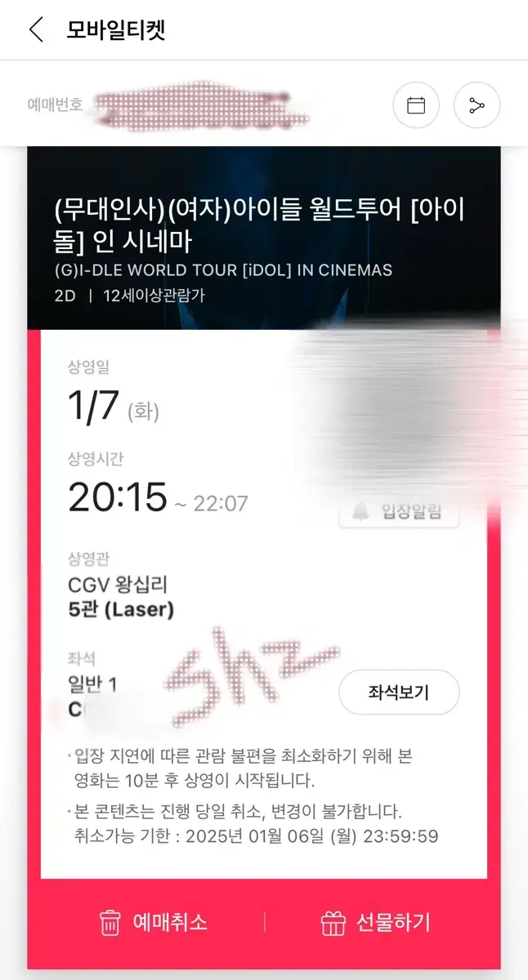Open the calendar icon button
The width and height of the screenshot is (528, 980).
pos(416,105)
